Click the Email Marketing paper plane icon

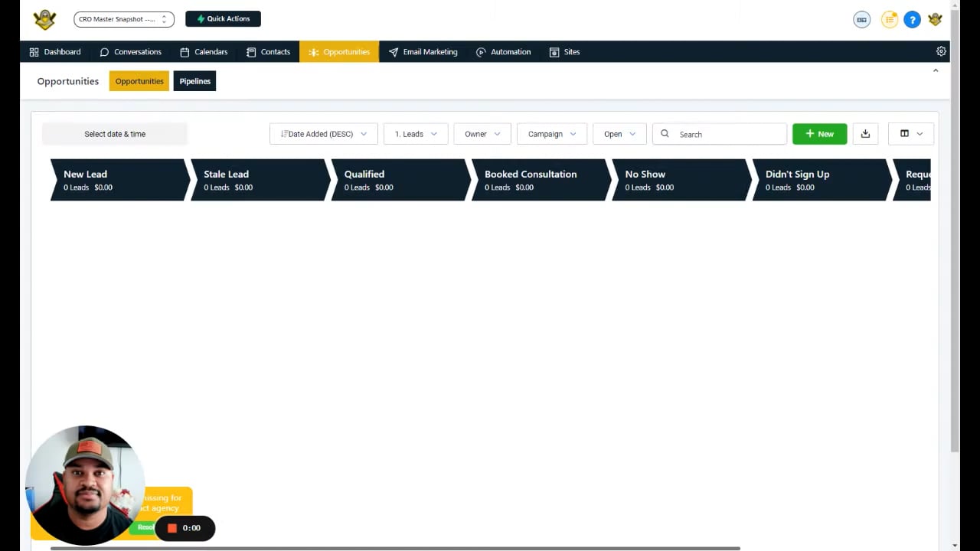tap(394, 52)
